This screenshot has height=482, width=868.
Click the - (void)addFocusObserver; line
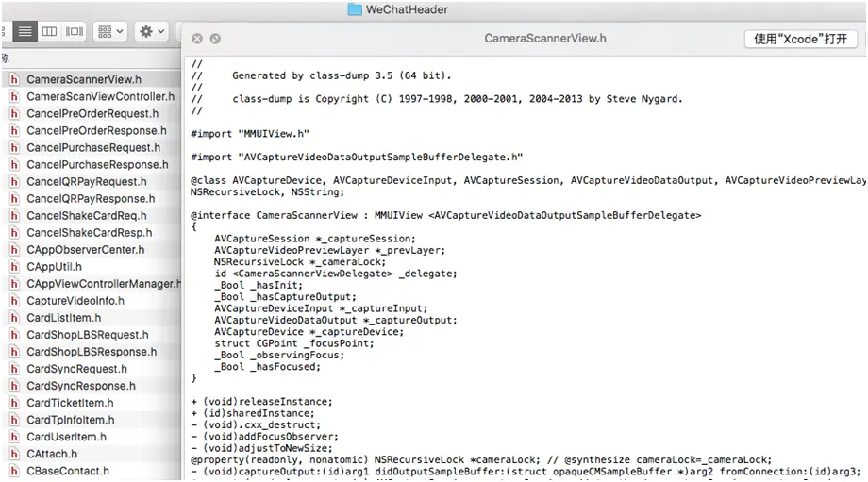click(x=264, y=437)
